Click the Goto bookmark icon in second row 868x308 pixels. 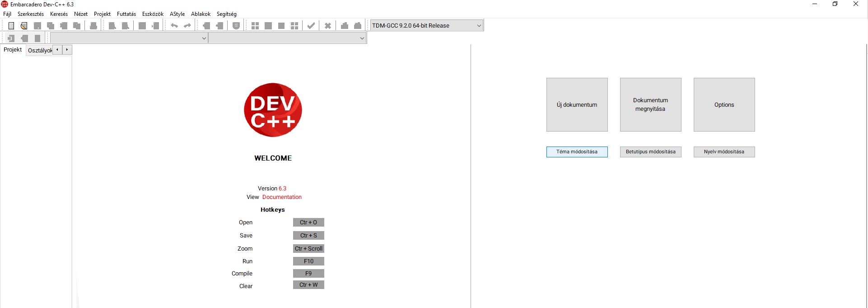(37, 38)
